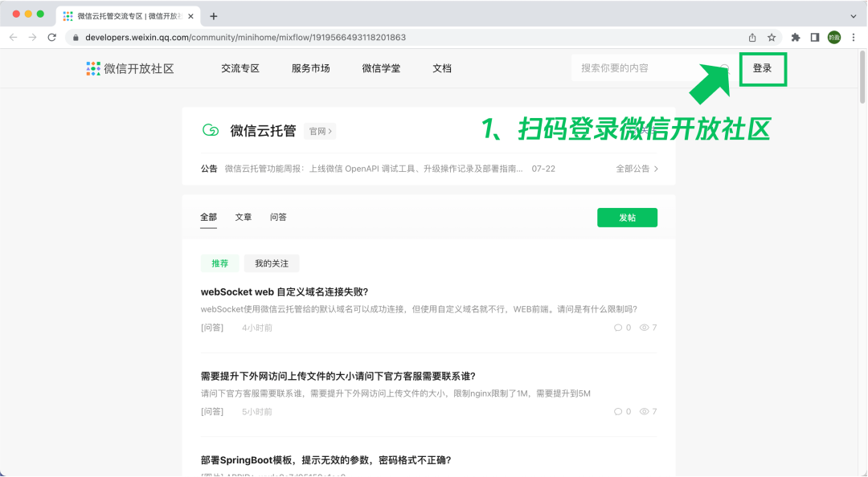Click the 登录 login button

[762, 68]
